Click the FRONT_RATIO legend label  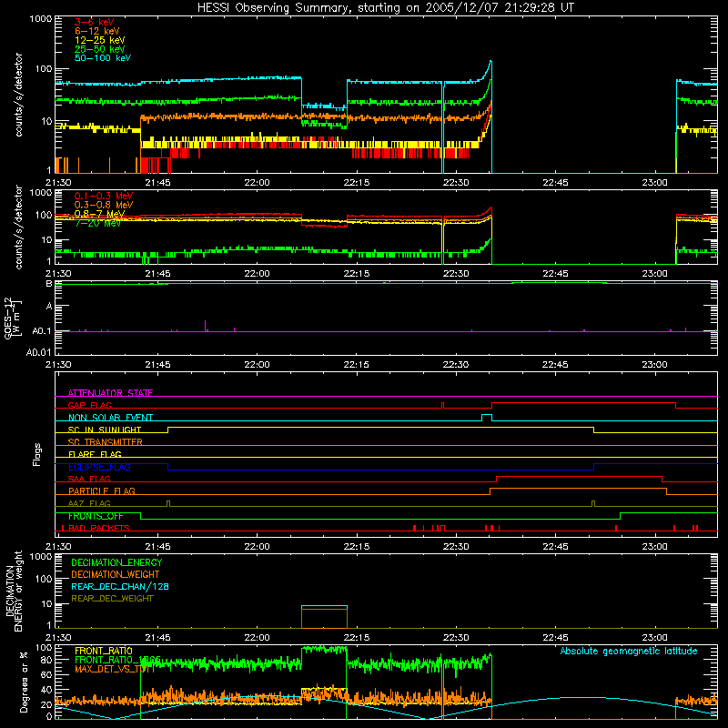pyautogui.click(x=104, y=651)
